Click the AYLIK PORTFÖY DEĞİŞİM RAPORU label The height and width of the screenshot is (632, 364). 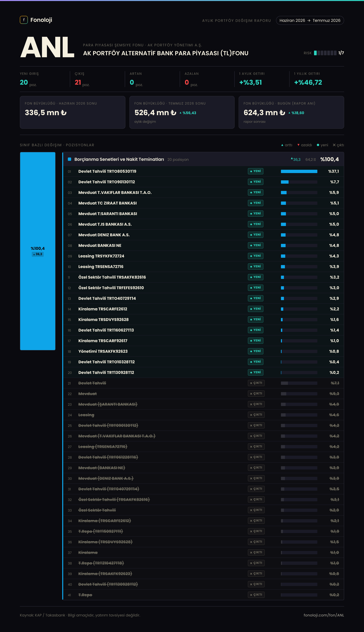[x=236, y=21]
